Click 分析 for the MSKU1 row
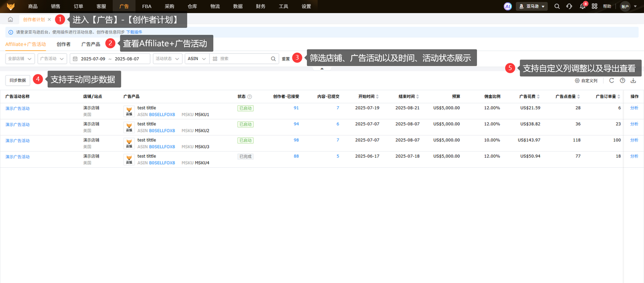Image resolution: width=644 pixels, height=283 pixels. 634,108
